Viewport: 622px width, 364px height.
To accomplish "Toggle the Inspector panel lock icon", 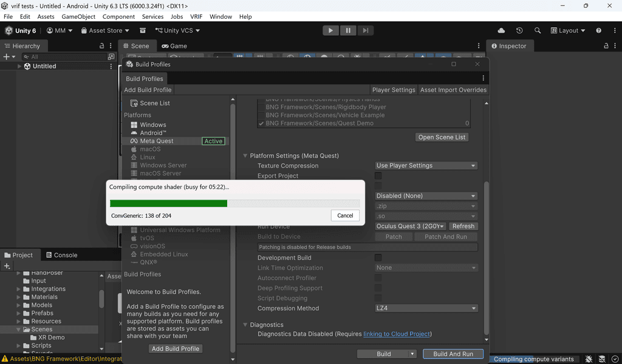I will click(x=606, y=46).
